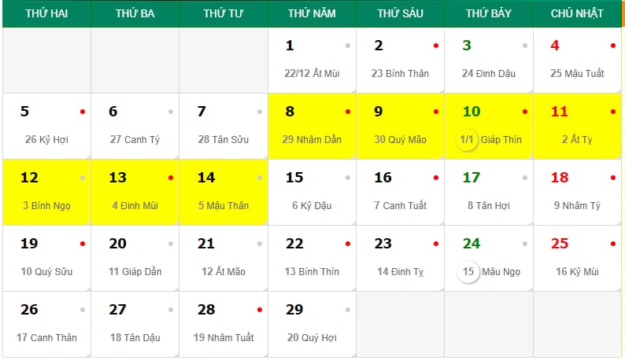The image size is (625, 364).
Task: Click the red dot beside day 18
Action: point(612,178)
